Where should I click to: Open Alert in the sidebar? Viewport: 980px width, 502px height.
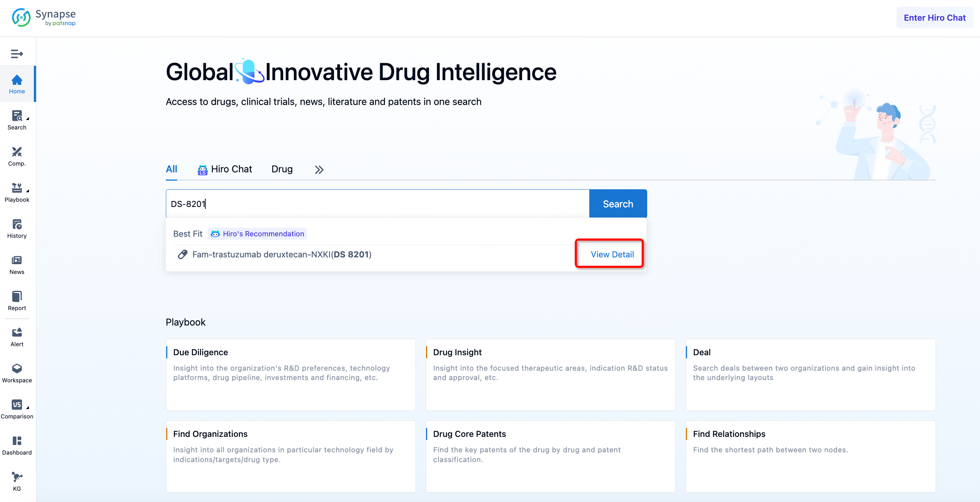coord(17,337)
